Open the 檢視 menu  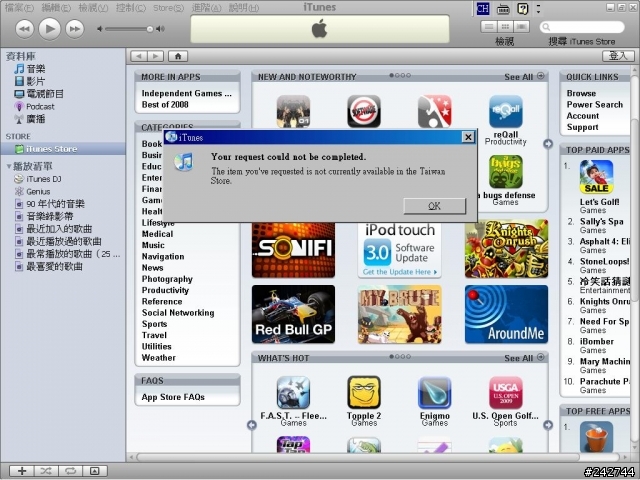[x=93, y=7]
